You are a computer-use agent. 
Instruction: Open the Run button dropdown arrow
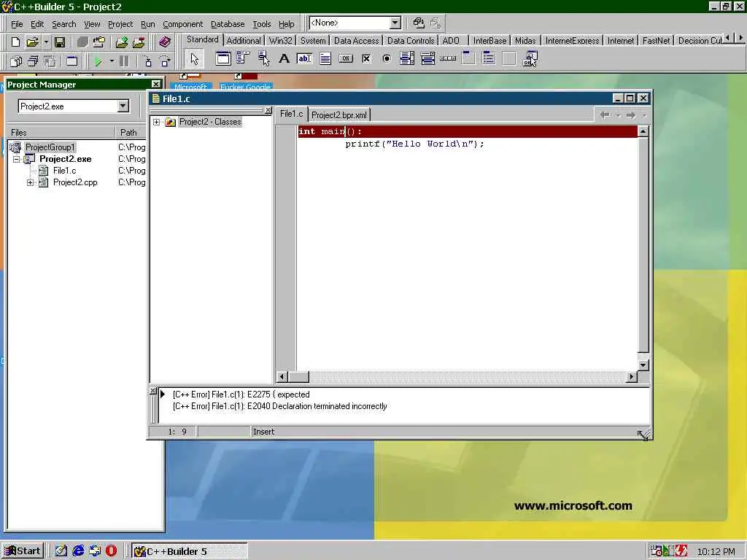(x=112, y=61)
